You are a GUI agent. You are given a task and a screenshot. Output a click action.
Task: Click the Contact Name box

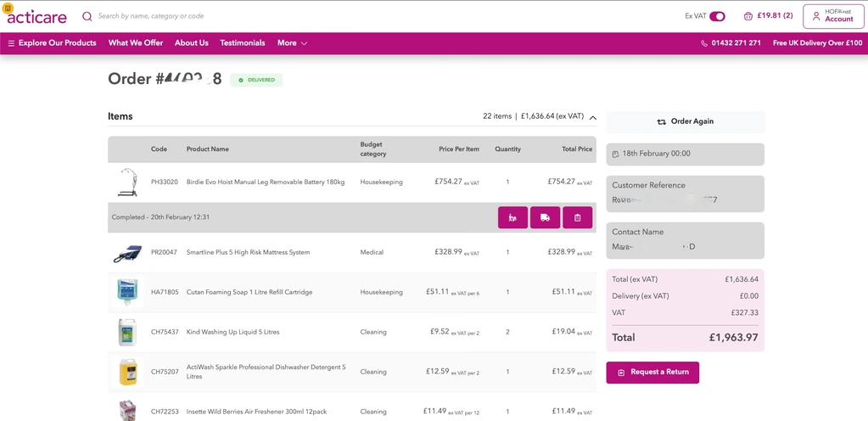(x=686, y=240)
